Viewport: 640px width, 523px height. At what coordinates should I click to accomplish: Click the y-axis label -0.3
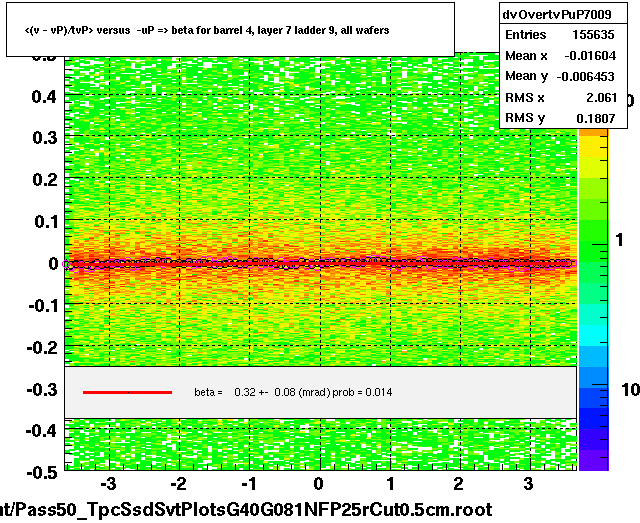coord(42,390)
